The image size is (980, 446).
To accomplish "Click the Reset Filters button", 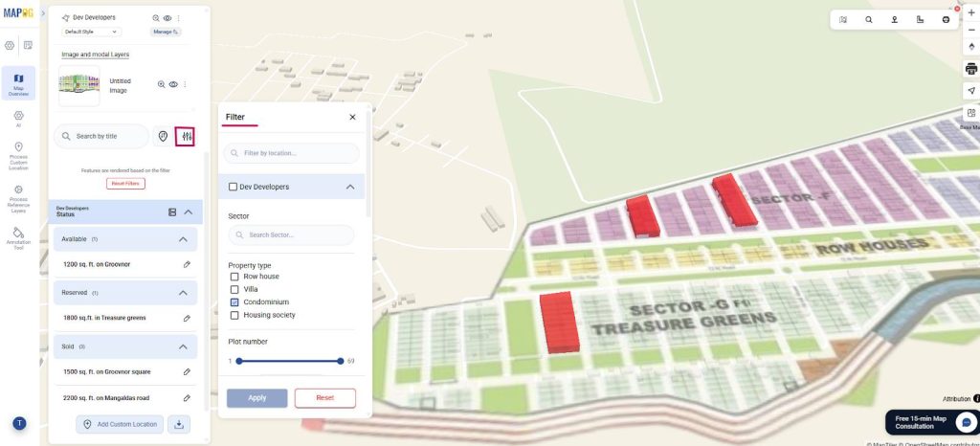I will (125, 184).
